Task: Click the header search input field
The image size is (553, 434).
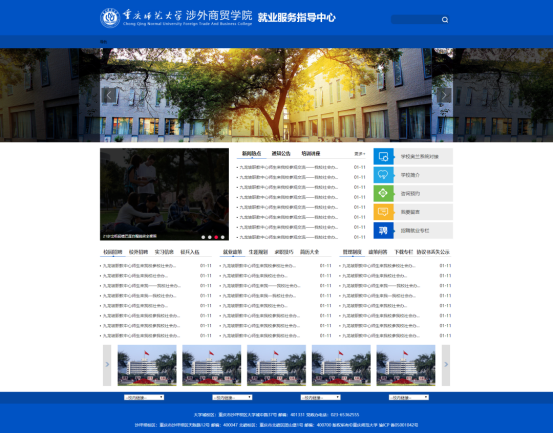Action: 416,20
